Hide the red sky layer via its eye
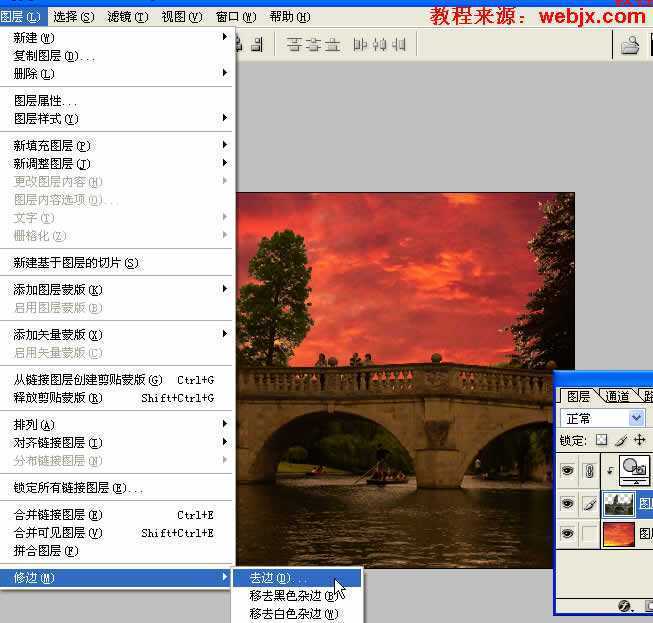Screen dimensions: 653x623 point(567,533)
